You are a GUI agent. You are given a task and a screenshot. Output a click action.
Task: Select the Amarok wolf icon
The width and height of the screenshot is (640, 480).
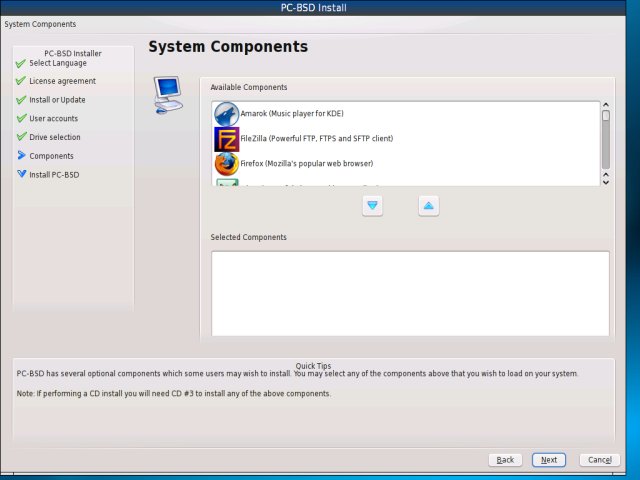227,114
